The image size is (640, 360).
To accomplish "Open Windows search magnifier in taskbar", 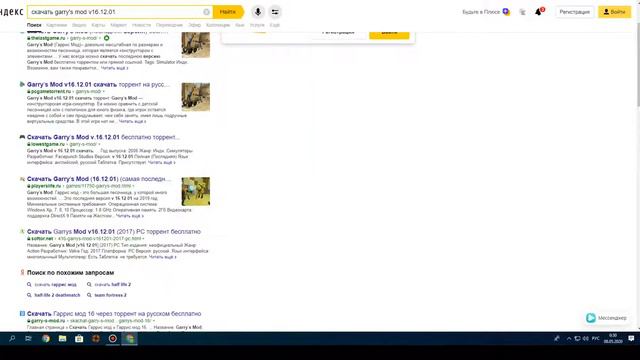I will (x=12, y=338).
